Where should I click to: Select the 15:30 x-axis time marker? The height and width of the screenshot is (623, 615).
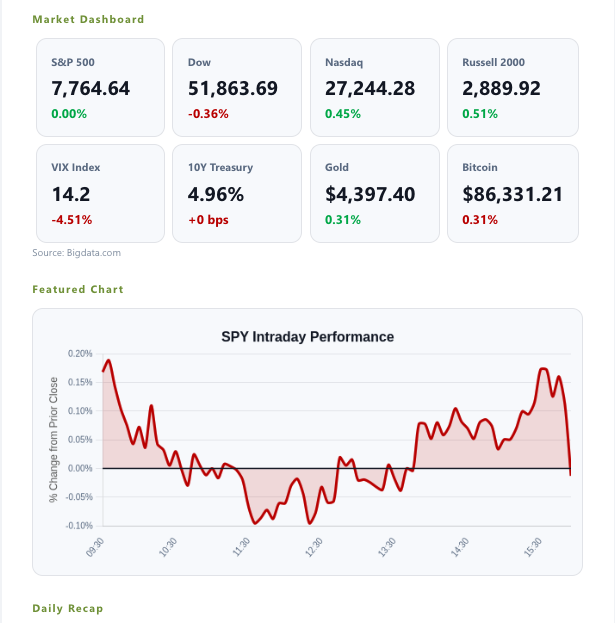pos(533,547)
